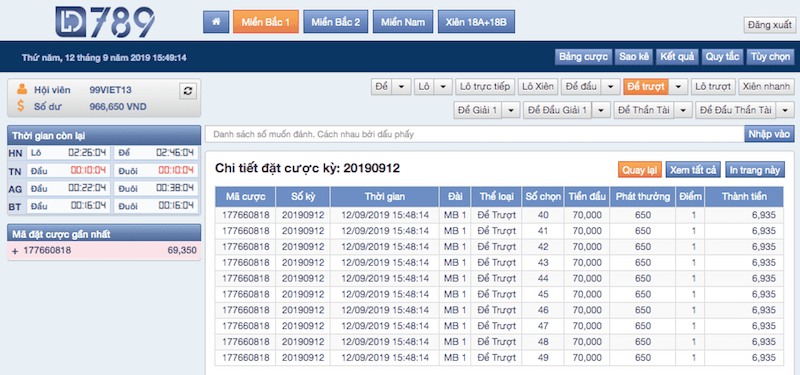
Task: Open the Đề Đầu Thần Tài dropdown arrow
Action: [785, 110]
